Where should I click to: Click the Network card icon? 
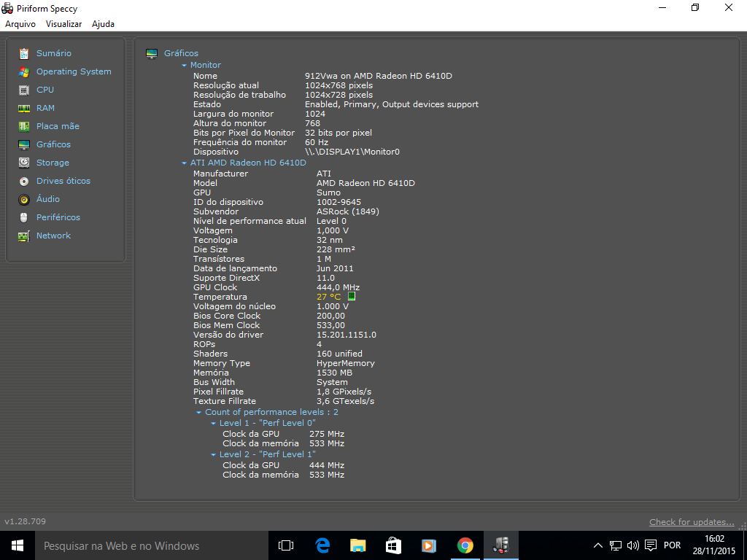point(24,236)
